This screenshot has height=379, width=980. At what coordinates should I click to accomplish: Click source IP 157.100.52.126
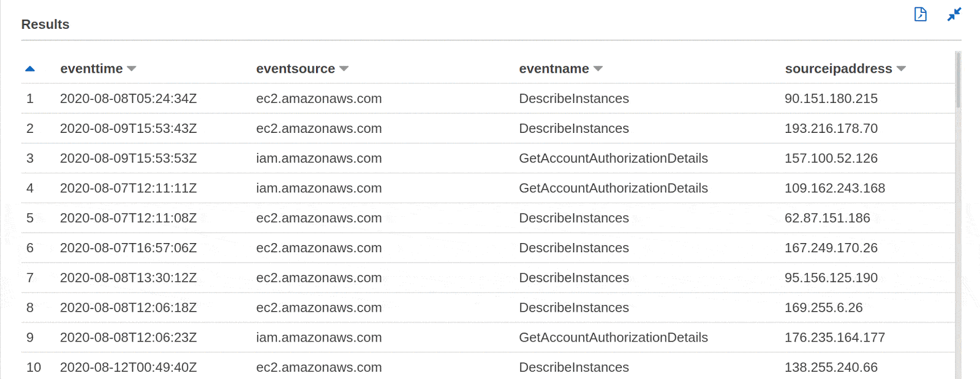coord(831,159)
